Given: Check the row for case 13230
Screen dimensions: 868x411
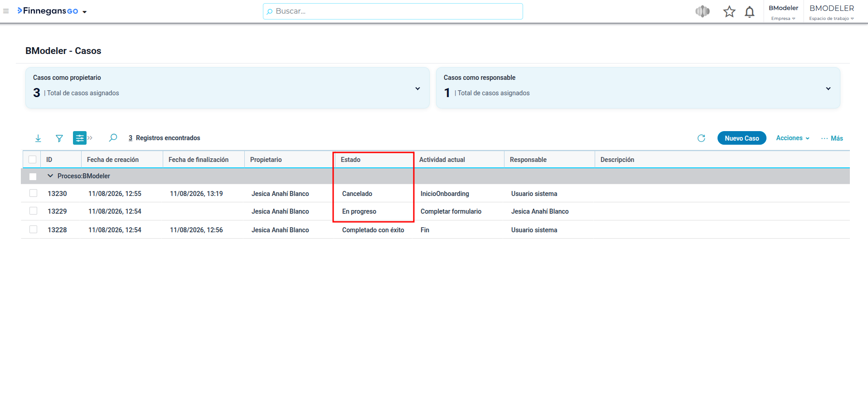Looking at the screenshot, I should (x=33, y=193).
